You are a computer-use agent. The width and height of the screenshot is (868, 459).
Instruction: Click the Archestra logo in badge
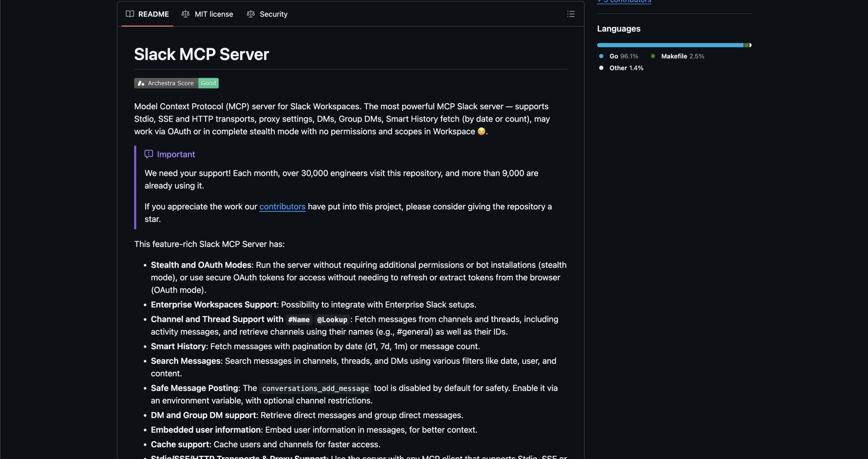[141, 83]
